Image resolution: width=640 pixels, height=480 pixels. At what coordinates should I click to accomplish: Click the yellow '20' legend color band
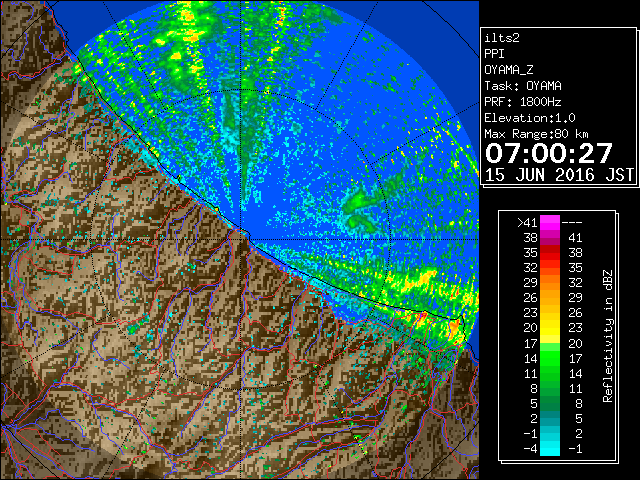[550, 328]
